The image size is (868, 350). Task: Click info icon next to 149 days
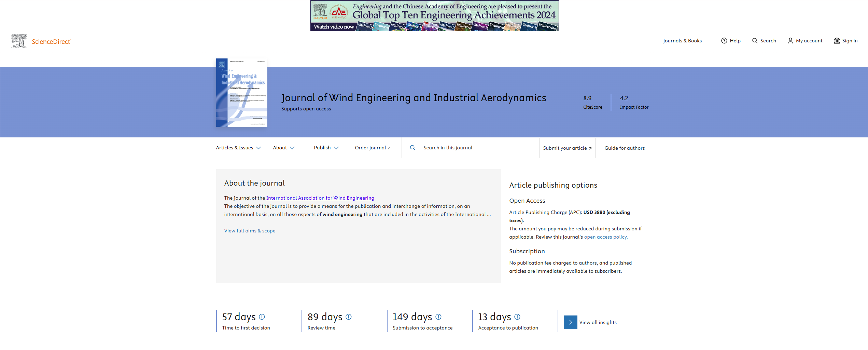click(438, 317)
